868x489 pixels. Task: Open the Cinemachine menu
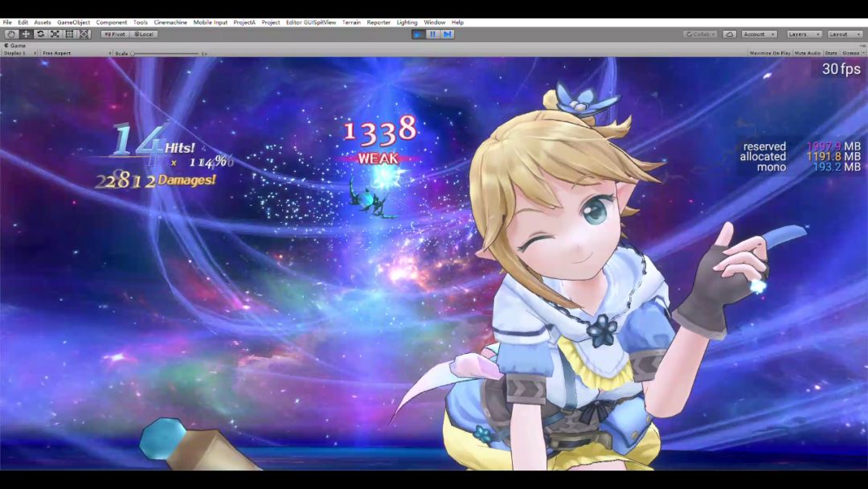coord(170,23)
